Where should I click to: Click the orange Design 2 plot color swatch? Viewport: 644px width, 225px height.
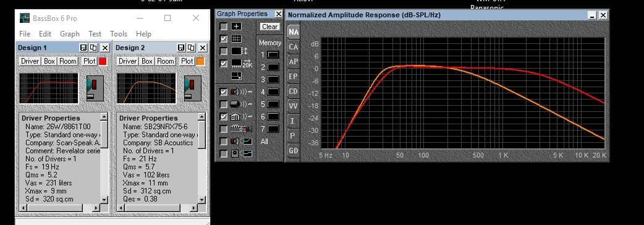pos(200,61)
